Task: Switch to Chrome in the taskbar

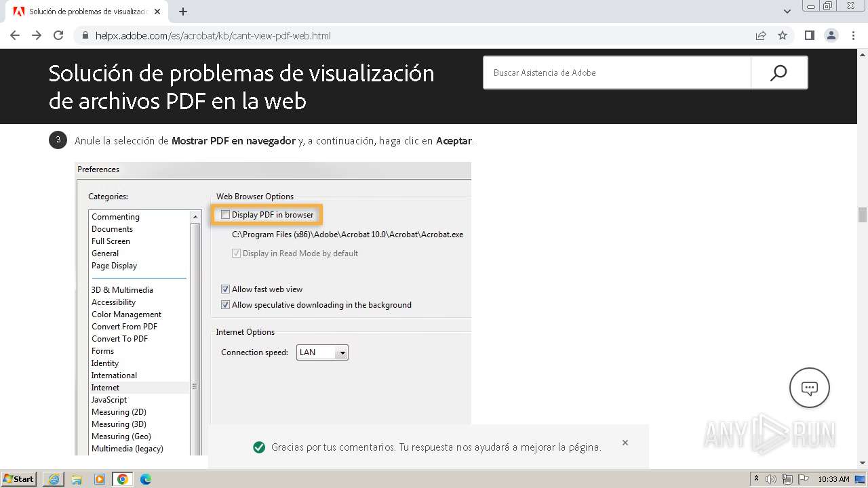Action: pos(123,479)
